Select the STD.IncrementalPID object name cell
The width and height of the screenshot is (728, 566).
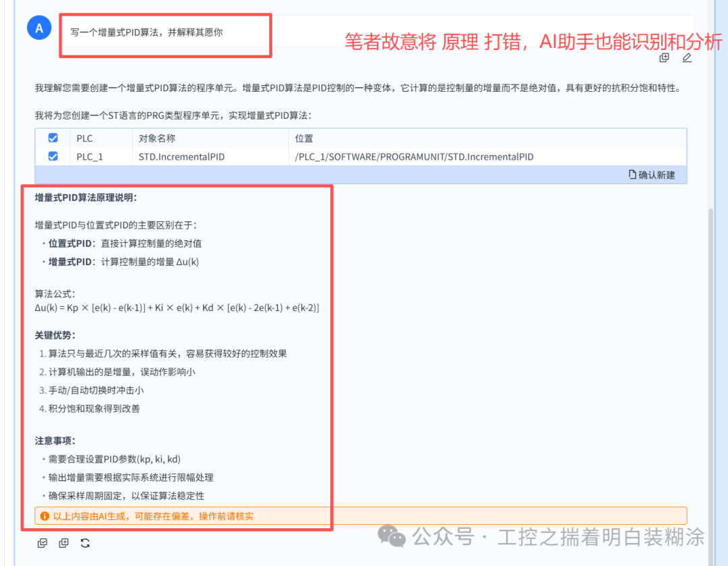pyautogui.click(x=181, y=157)
